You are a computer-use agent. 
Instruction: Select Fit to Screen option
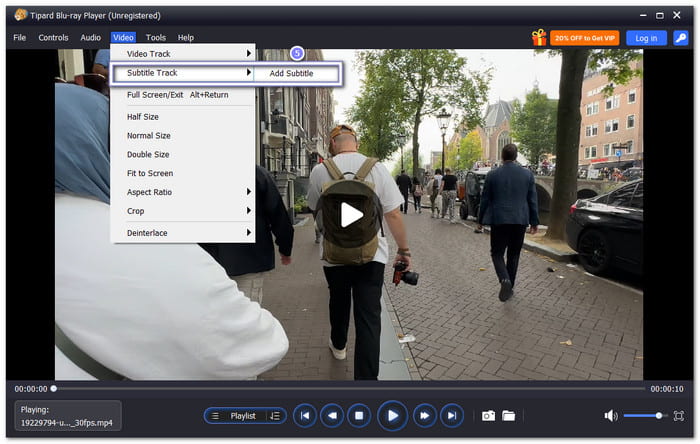183,173
